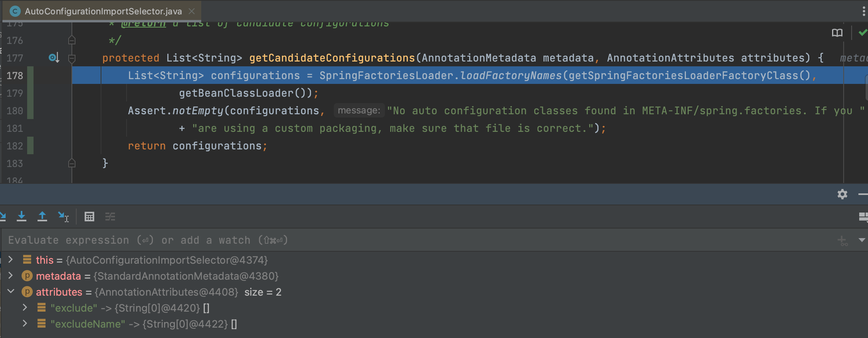Screen dimensions: 868x338
Task: Click the Run to Cursor icon
Action: click(63, 217)
